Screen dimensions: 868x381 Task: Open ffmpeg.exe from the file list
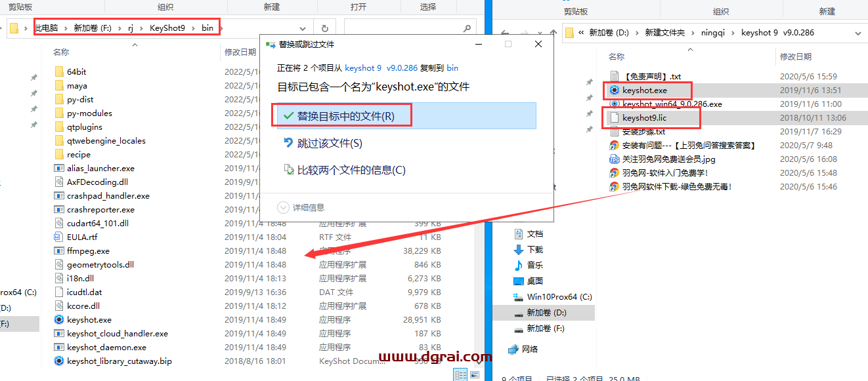[83, 251]
